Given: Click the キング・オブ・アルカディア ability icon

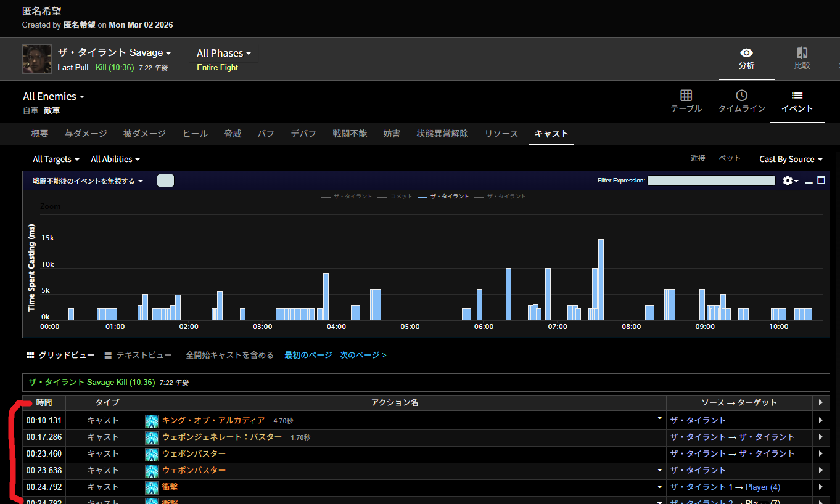Looking at the screenshot, I should 152,421.
